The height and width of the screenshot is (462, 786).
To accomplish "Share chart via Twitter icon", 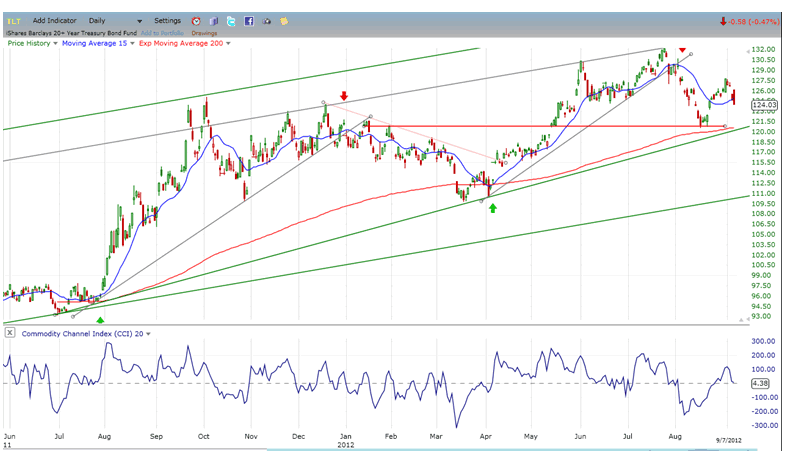I will coord(231,20).
